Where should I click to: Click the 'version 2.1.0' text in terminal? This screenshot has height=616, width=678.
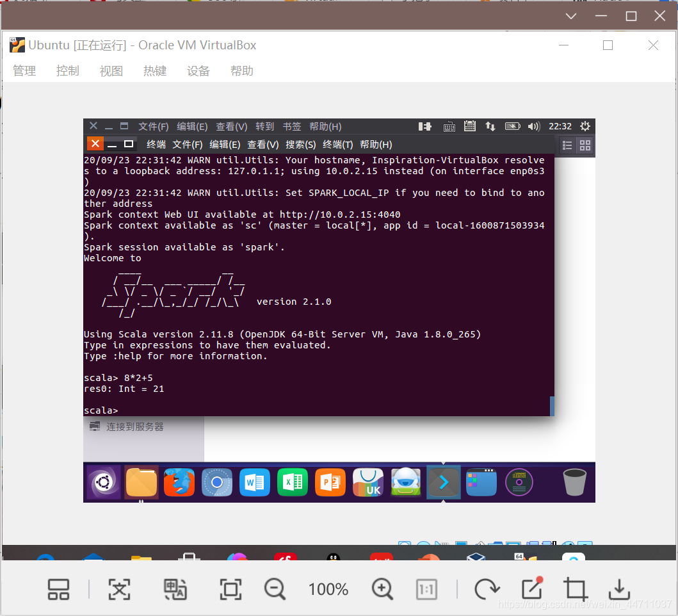tap(294, 302)
